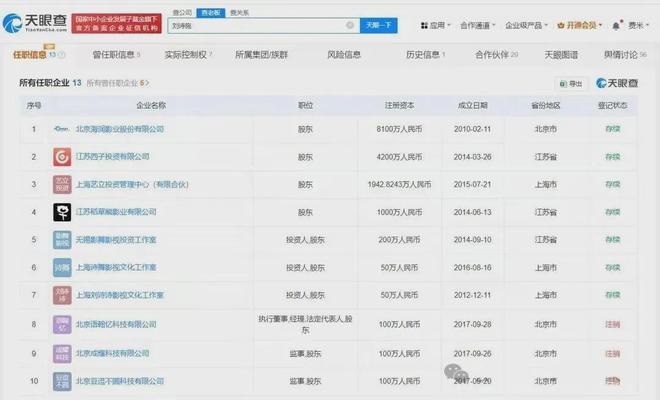Open the 合作通道 dropdown
This screenshot has width=660, height=400.
click(x=478, y=26)
